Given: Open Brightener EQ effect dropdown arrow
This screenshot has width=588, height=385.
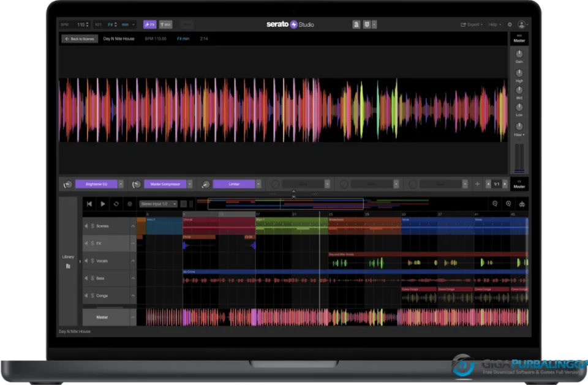Looking at the screenshot, I should (x=121, y=184).
